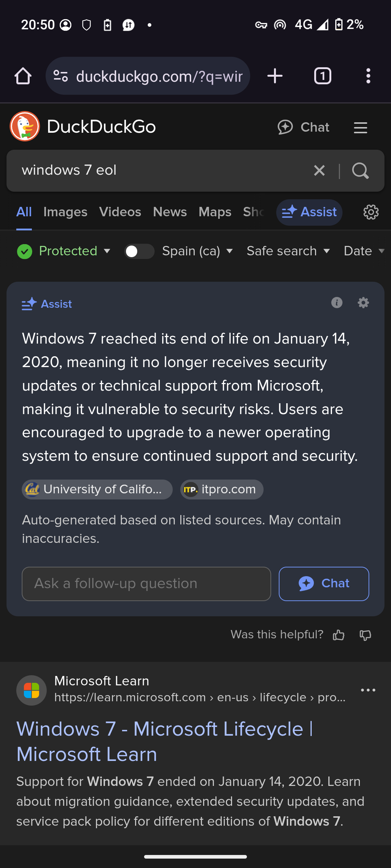Click the Ask a follow-up question field
391x868 pixels.
146,584
